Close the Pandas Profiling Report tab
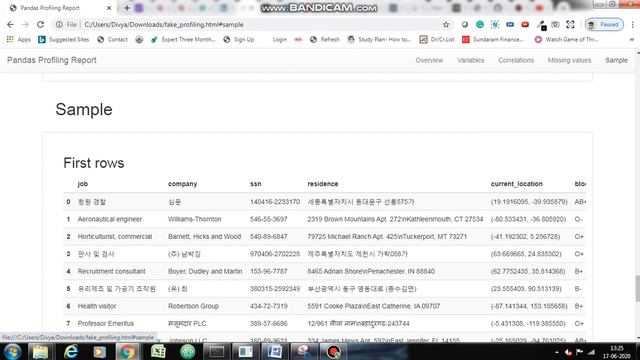This screenshot has width=640, height=360. (x=109, y=8)
